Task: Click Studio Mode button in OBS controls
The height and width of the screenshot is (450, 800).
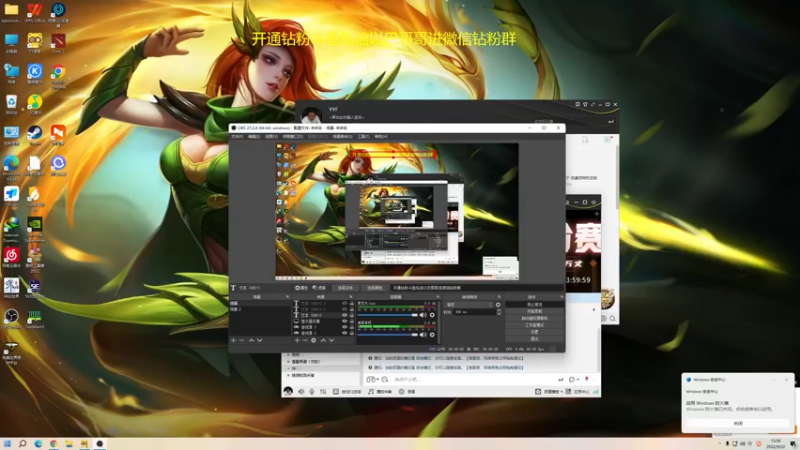Action: (534, 325)
